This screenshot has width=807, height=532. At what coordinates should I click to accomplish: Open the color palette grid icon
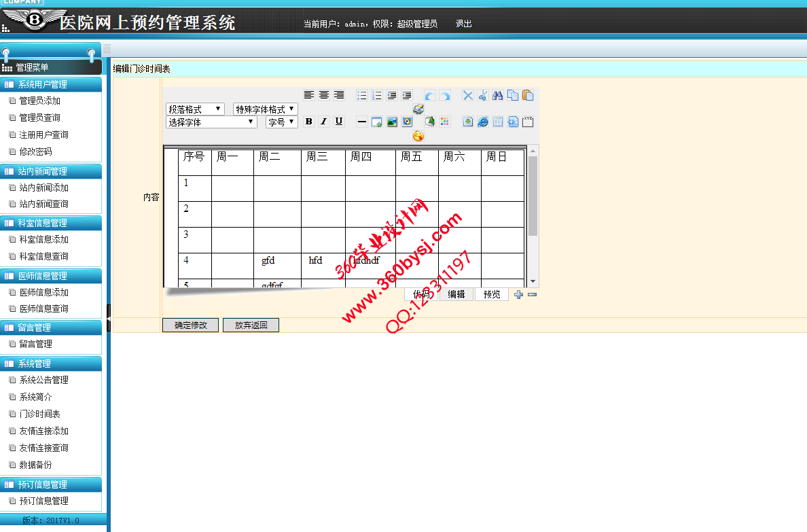[445, 122]
